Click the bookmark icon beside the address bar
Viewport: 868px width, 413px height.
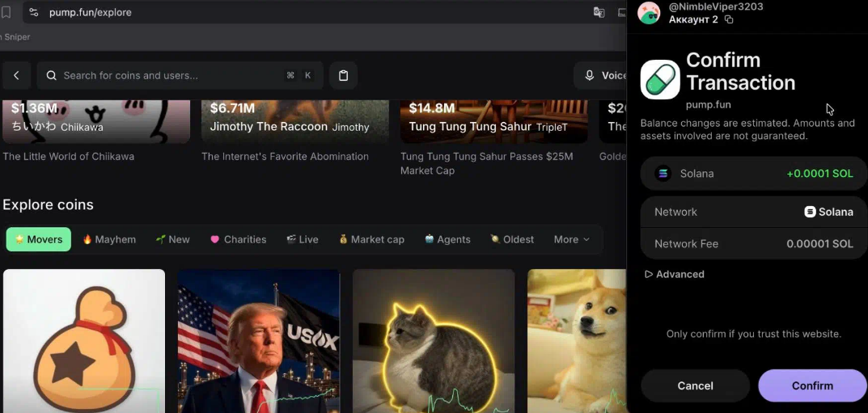[6, 12]
